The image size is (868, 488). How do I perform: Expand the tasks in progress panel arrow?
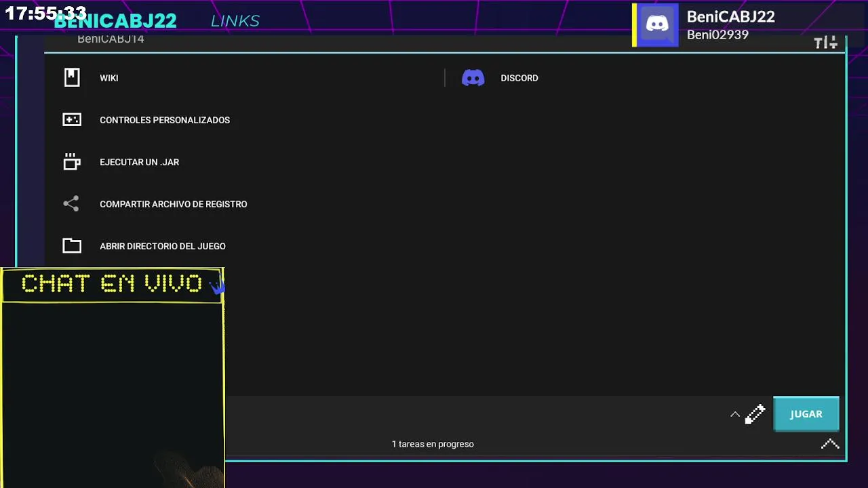point(830,445)
